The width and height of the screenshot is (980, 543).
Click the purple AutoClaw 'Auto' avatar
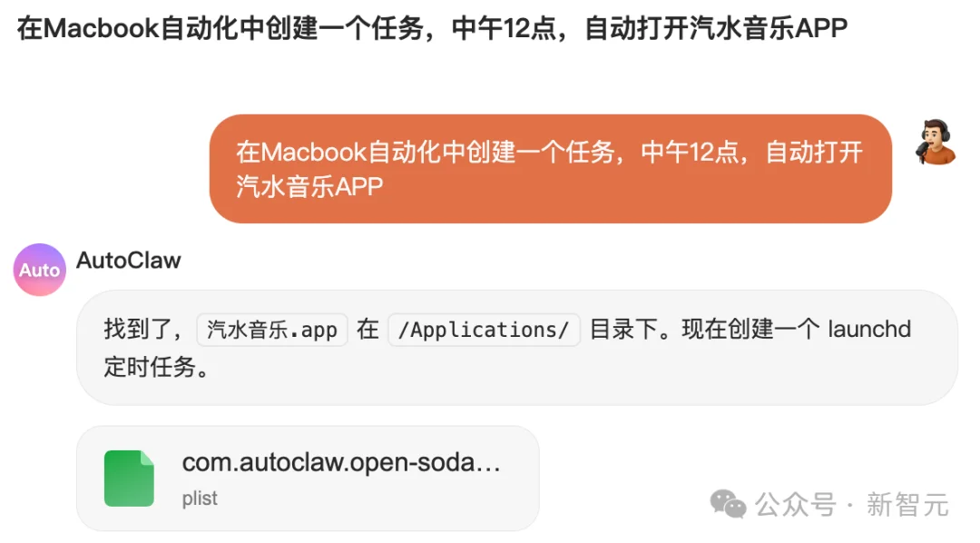(39, 270)
